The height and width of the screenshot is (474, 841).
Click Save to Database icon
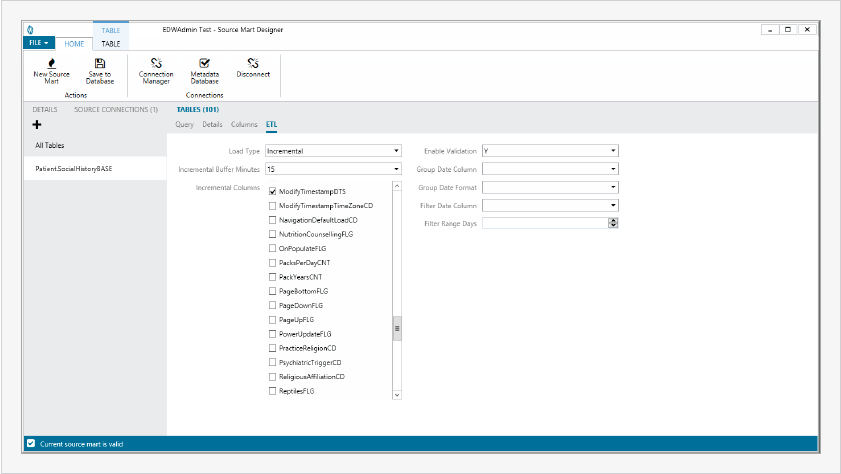click(100, 63)
